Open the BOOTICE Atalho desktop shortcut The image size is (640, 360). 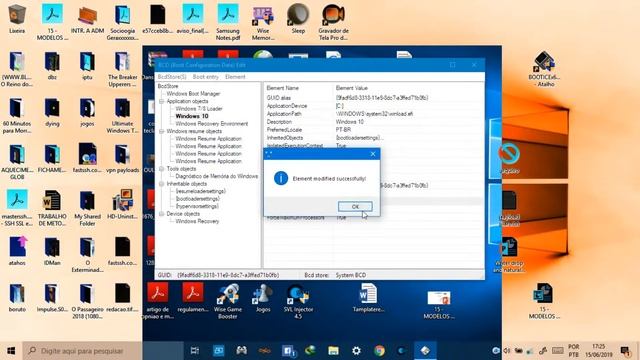[x=544, y=69]
